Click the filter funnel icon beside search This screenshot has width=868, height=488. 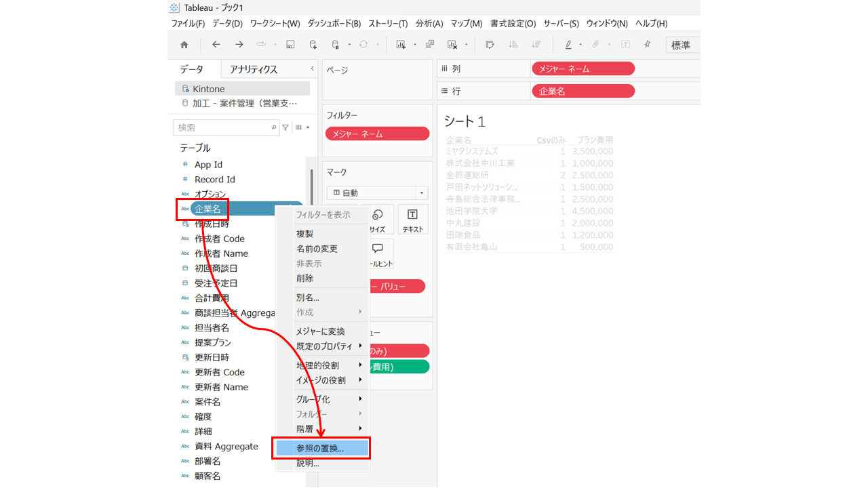click(285, 127)
